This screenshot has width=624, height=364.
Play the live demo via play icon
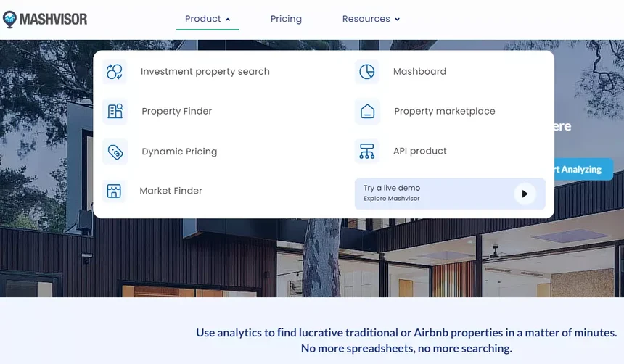click(525, 194)
